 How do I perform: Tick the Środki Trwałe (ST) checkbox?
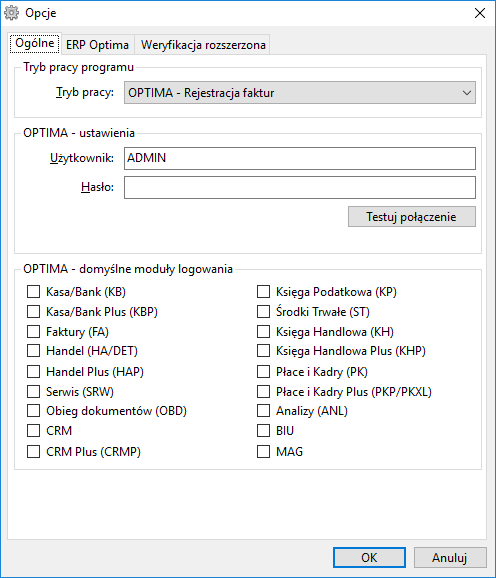coord(263,311)
